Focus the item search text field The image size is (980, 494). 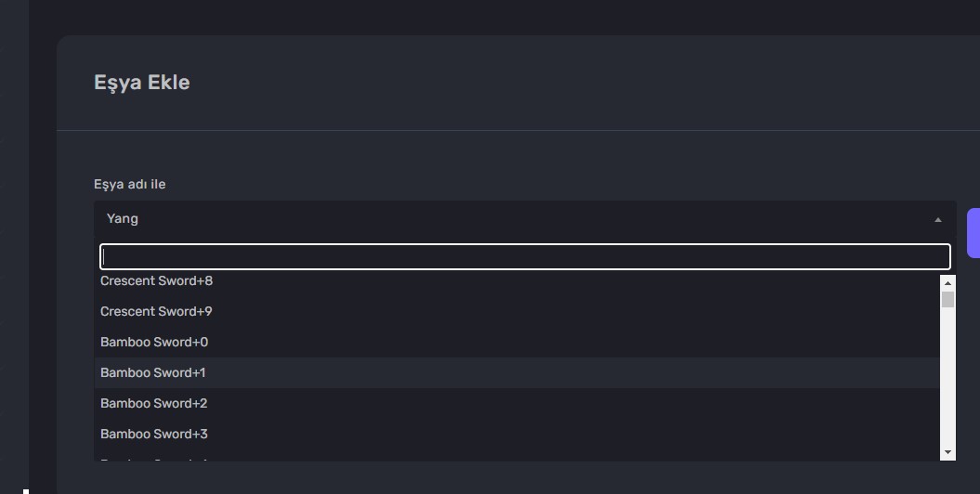click(525, 256)
